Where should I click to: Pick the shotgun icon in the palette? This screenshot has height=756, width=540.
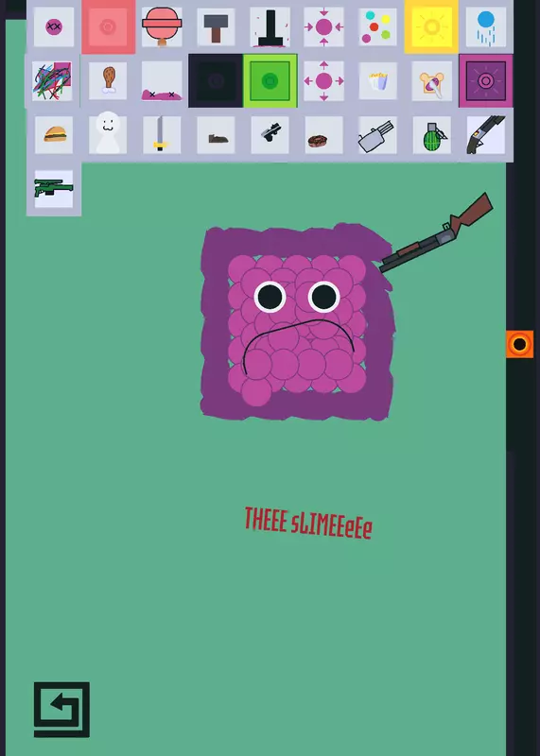[486, 135]
